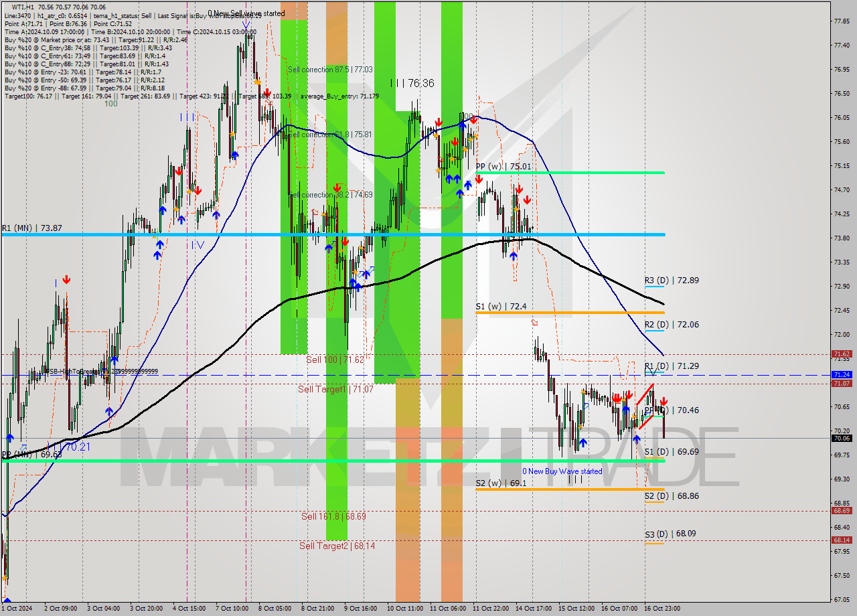
Task: Select the 'PP (w) | 75.01' weekly pivot label
Action: (503, 167)
